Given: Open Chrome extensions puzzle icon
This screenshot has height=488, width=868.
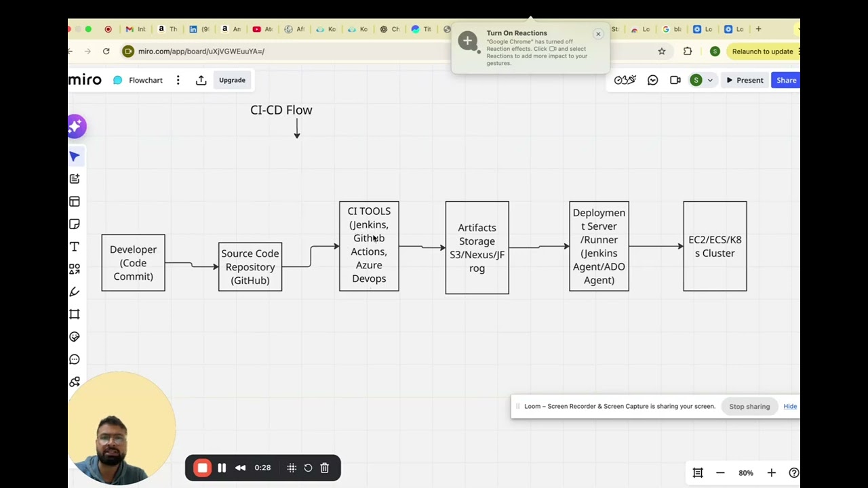Looking at the screenshot, I should 688,52.
